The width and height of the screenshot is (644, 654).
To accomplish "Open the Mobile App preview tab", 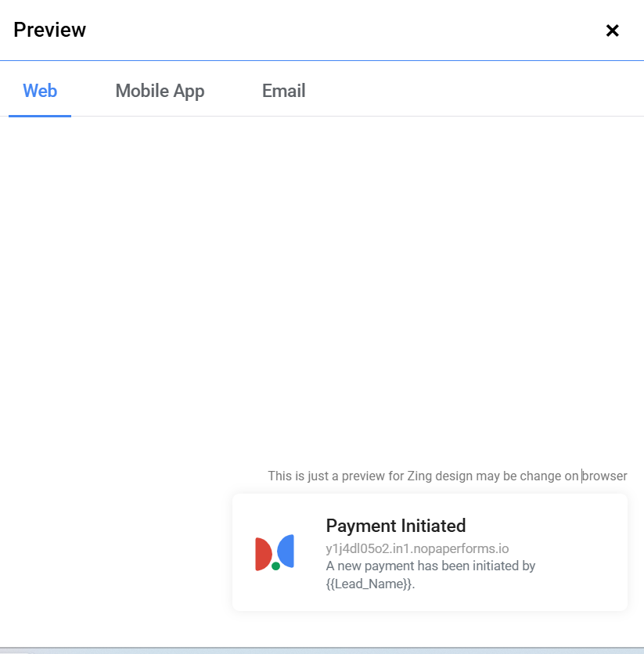I will [160, 91].
